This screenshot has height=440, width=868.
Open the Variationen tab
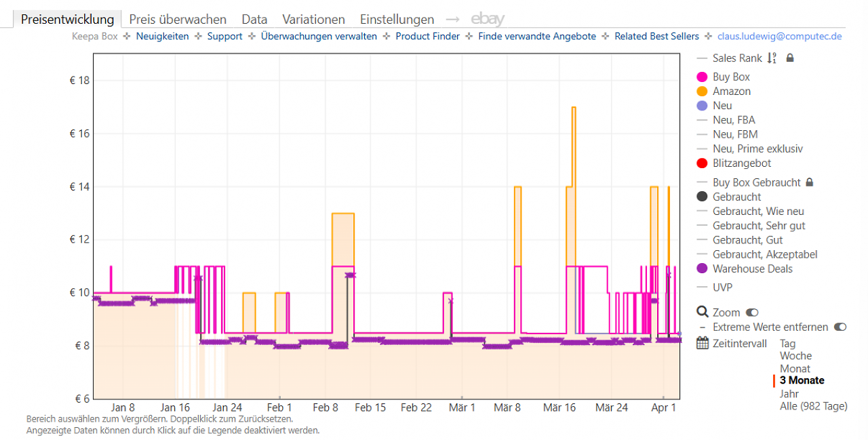coord(313,20)
